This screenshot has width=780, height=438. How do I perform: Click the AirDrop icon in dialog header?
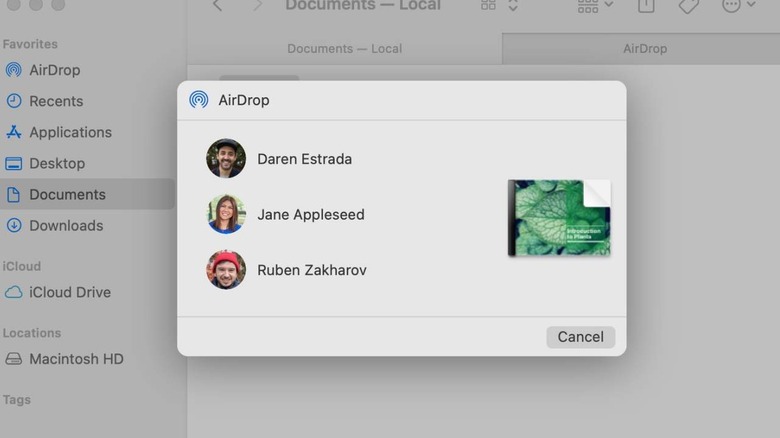click(198, 100)
